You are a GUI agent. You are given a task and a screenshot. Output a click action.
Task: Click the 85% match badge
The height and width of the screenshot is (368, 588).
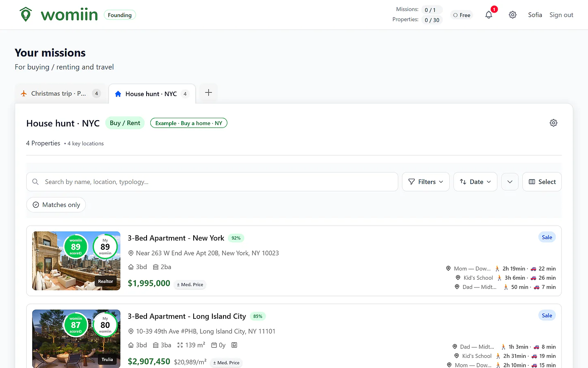coord(258,316)
